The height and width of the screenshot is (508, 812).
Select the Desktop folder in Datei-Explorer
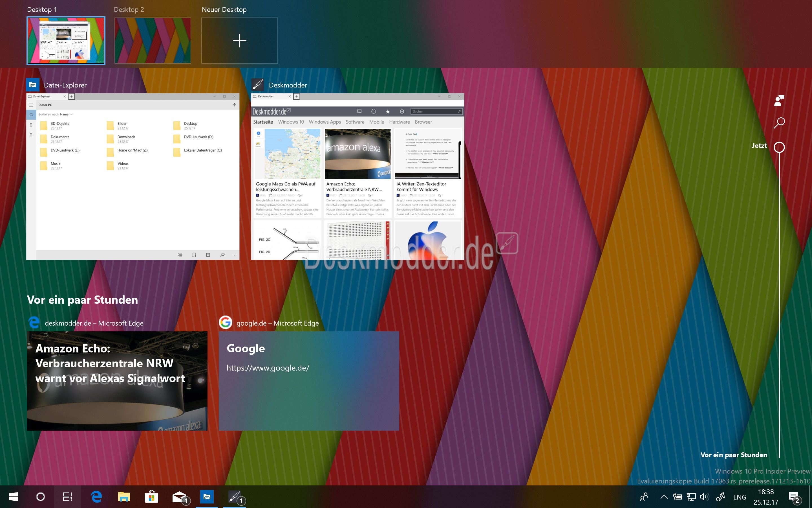[x=186, y=126]
